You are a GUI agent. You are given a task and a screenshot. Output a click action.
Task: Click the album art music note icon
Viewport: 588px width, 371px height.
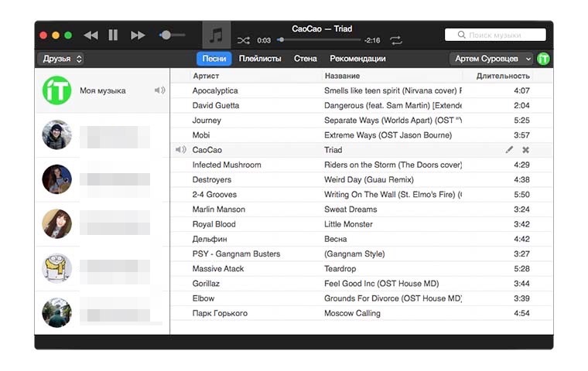coord(217,36)
